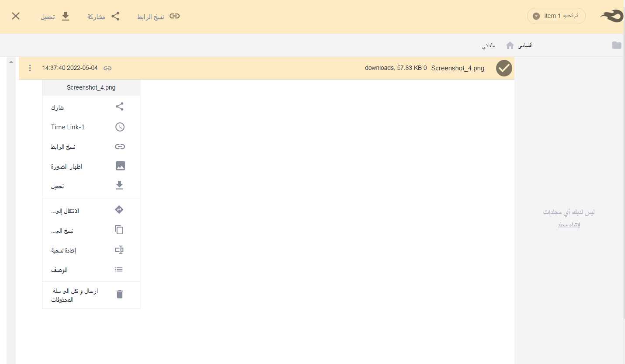Click the description list icon in menu
This screenshot has height=364, width=625.
pos(119,270)
